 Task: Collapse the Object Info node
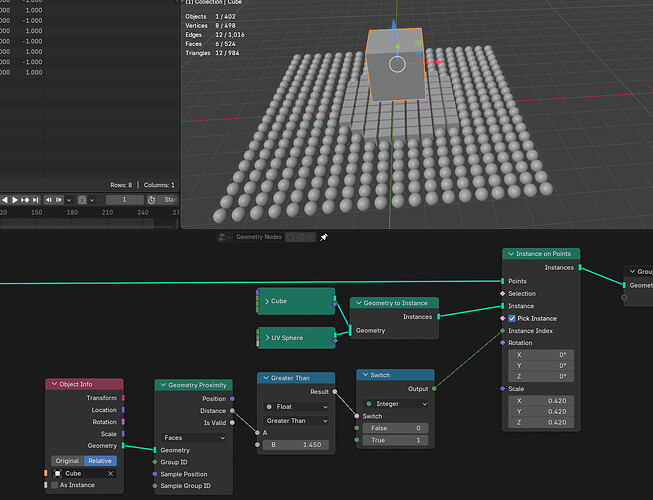click(x=54, y=384)
